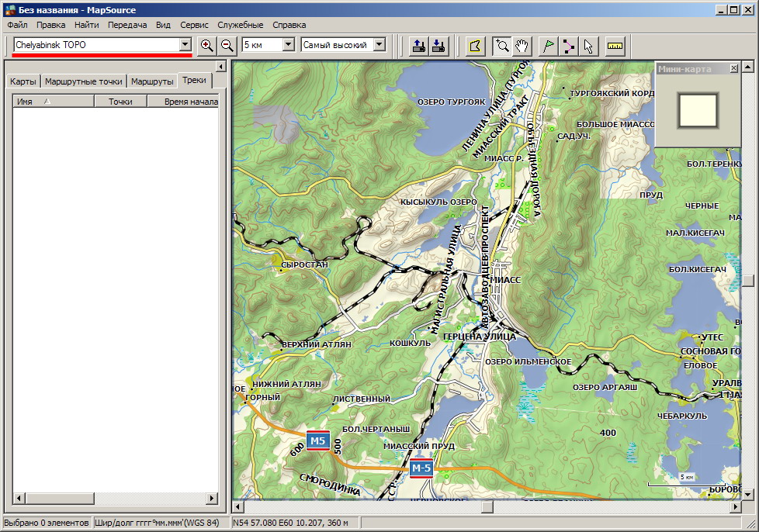This screenshot has width=759, height=532.
Task: Switch to the Маршрутные точки tab
Action: point(84,81)
